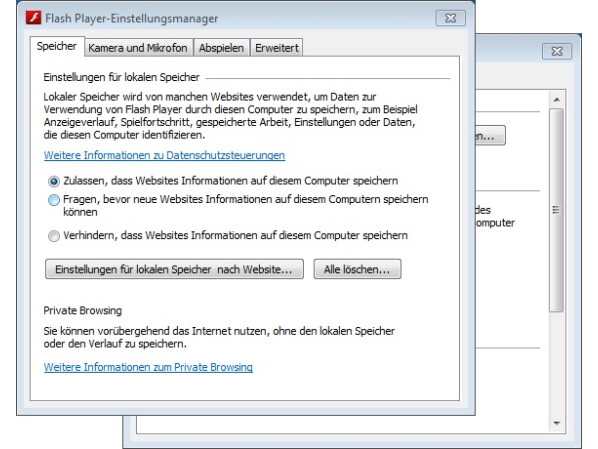The image size is (598, 449).
Task: Open the Erweitert tab
Action: 276,48
